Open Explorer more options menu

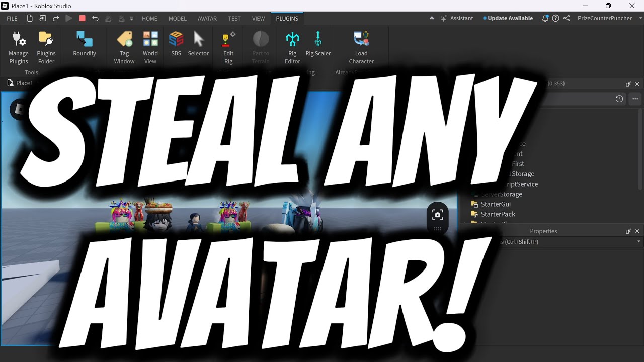click(635, 99)
